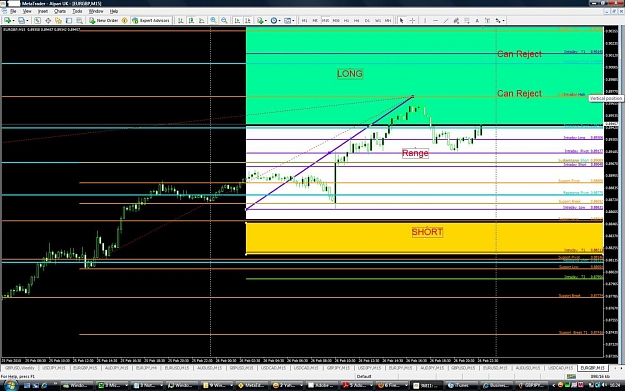This screenshot has height=391, width=625.
Task: Open the Data Window crosshair-circle icon
Action: tap(48, 20)
